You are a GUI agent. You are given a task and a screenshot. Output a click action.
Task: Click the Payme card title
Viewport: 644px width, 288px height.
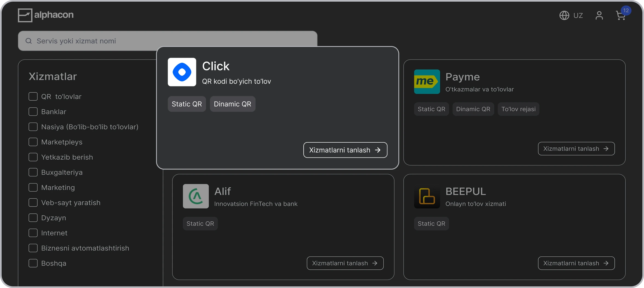[x=462, y=77]
